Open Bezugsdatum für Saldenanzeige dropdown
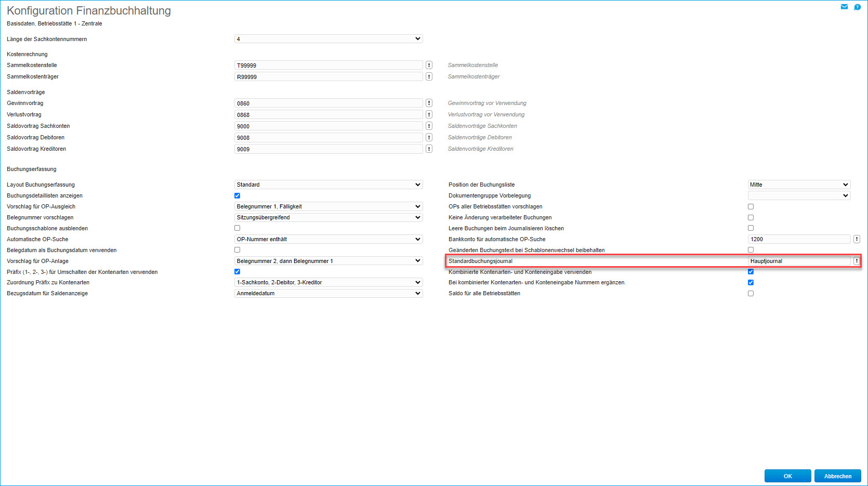Viewport: 868px width, 486px height. click(328, 294)
